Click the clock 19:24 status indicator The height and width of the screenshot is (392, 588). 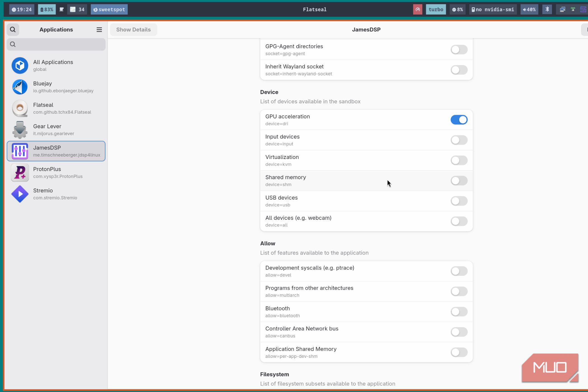pos(22,10)
